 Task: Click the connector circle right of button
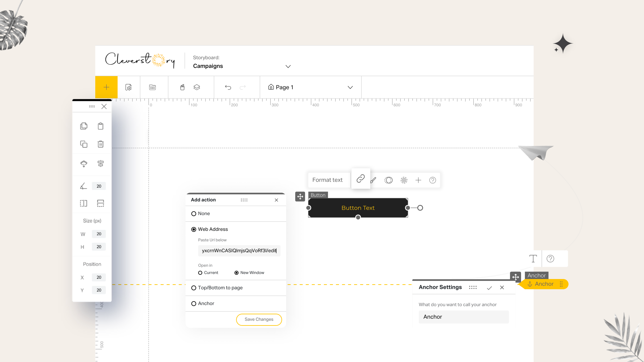[420, 208]
